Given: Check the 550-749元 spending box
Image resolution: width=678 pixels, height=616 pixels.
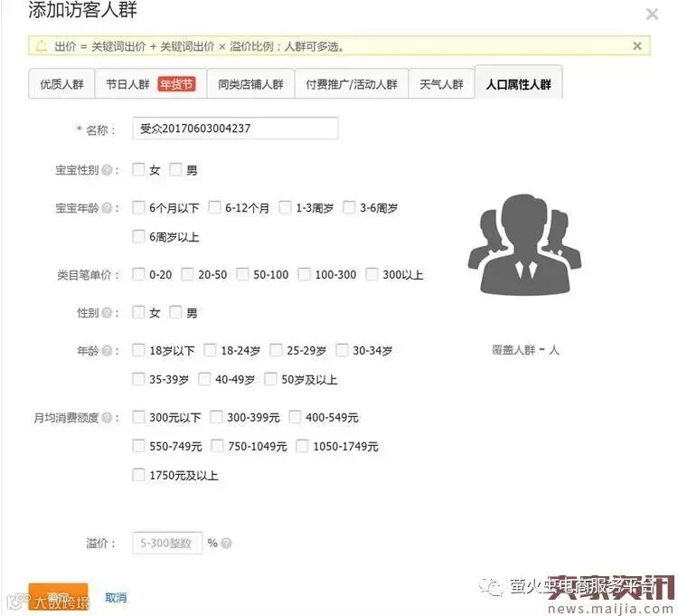Looking at the screenshot, I should (138, 446).
